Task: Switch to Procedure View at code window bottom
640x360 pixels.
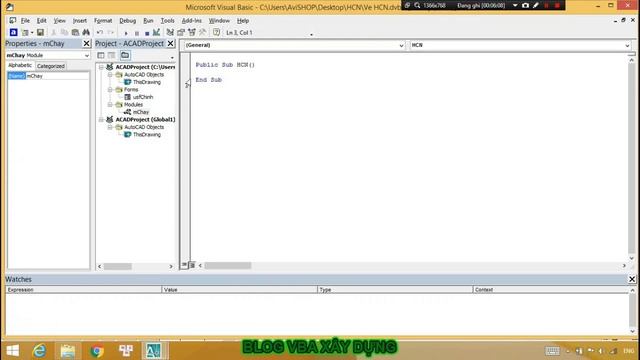Action: point(184,265)
